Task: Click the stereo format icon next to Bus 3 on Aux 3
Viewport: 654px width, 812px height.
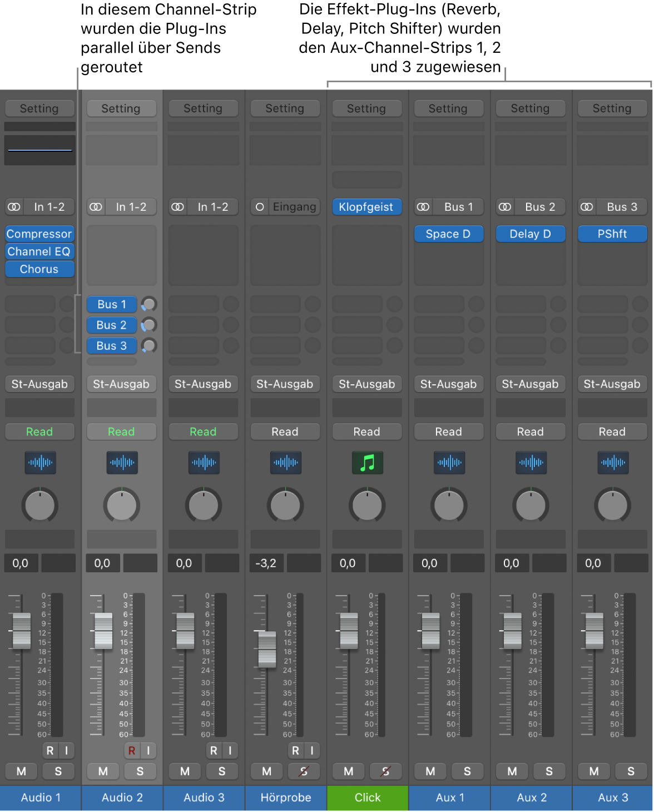Action: point(586,206)
